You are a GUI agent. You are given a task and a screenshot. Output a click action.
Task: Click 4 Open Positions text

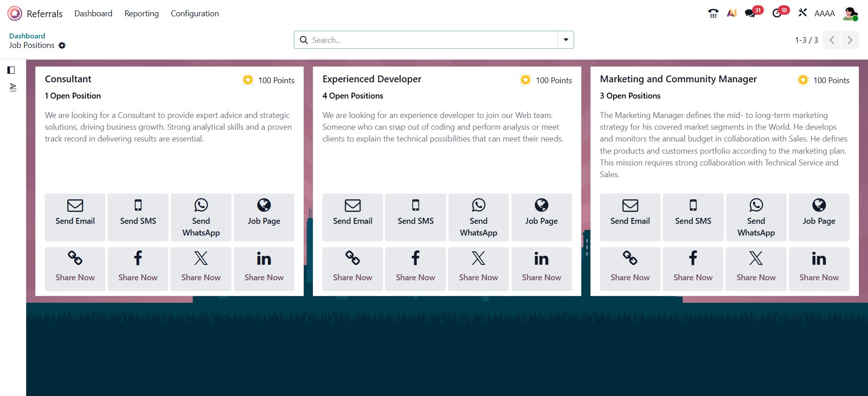(353, 96)
